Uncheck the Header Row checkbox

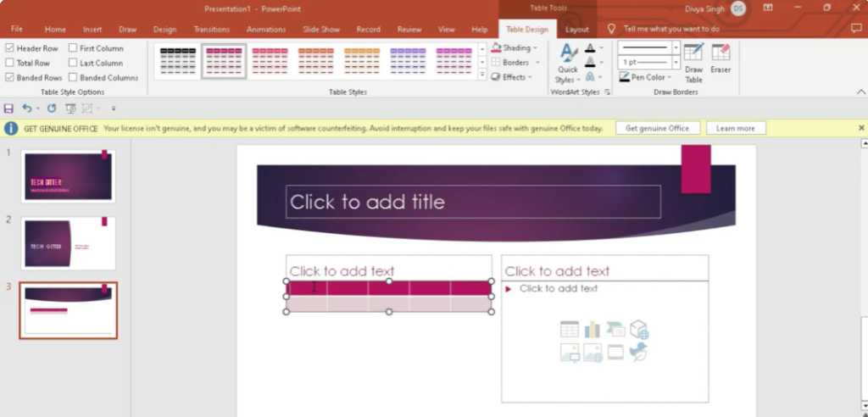pyautogui.click(x=10, y=48)
